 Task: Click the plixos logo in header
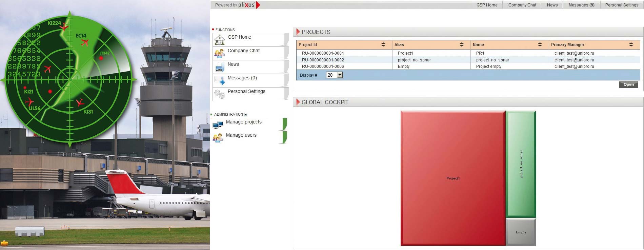(246, 5)
